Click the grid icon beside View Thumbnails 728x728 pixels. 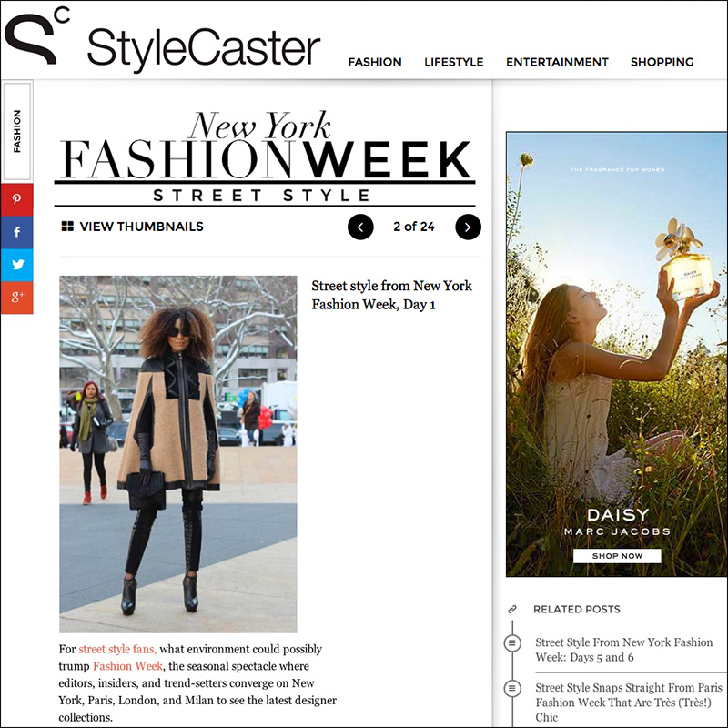(x=67, y=226)
